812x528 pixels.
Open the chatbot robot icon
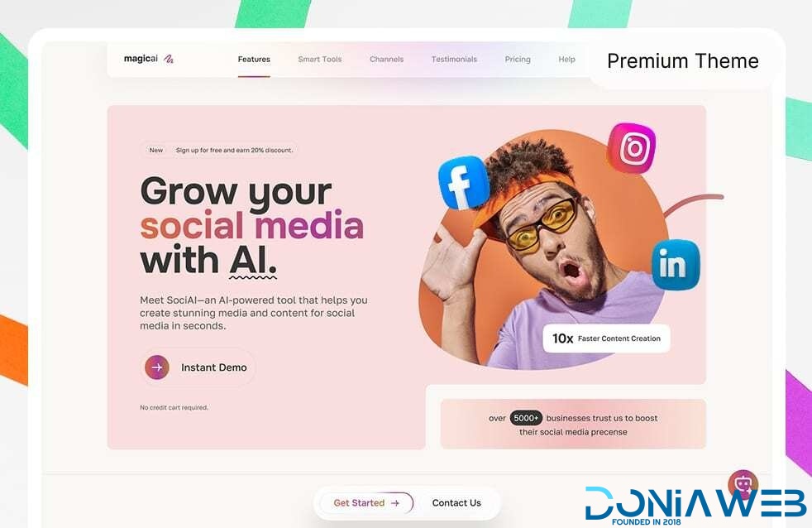coord(743,484)
